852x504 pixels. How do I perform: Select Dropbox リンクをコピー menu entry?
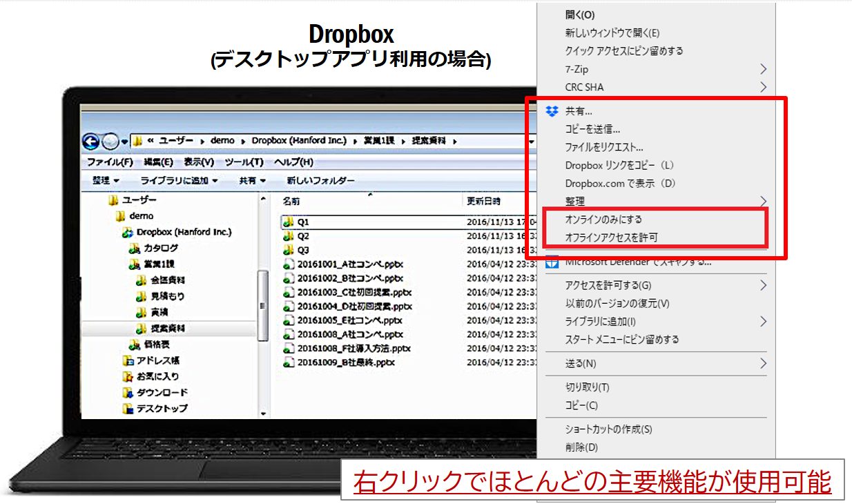pyautogui.click(x=619, y=166)
